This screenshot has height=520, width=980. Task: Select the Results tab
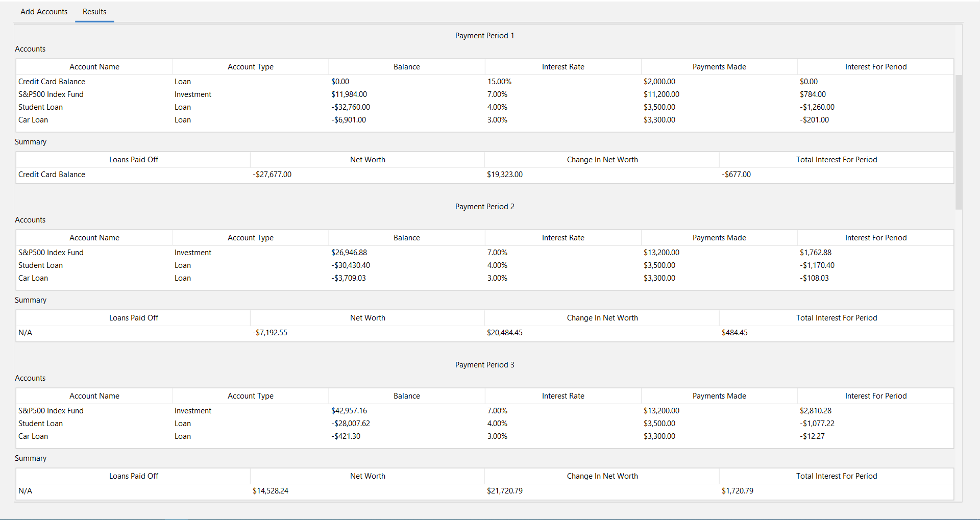94,11
